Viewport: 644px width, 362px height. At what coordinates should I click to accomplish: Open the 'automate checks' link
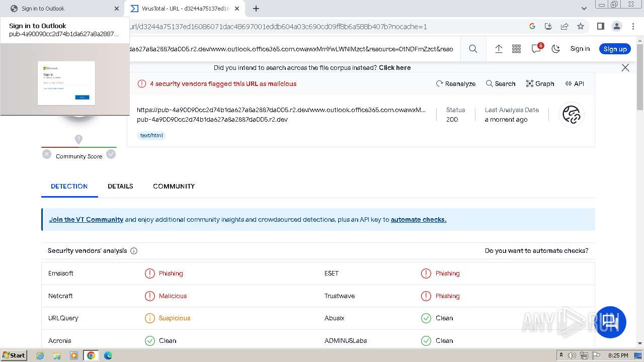[419, 219]
